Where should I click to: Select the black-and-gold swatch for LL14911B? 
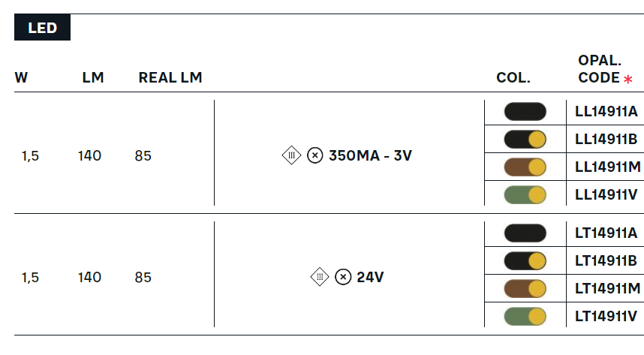pos(525,140)
